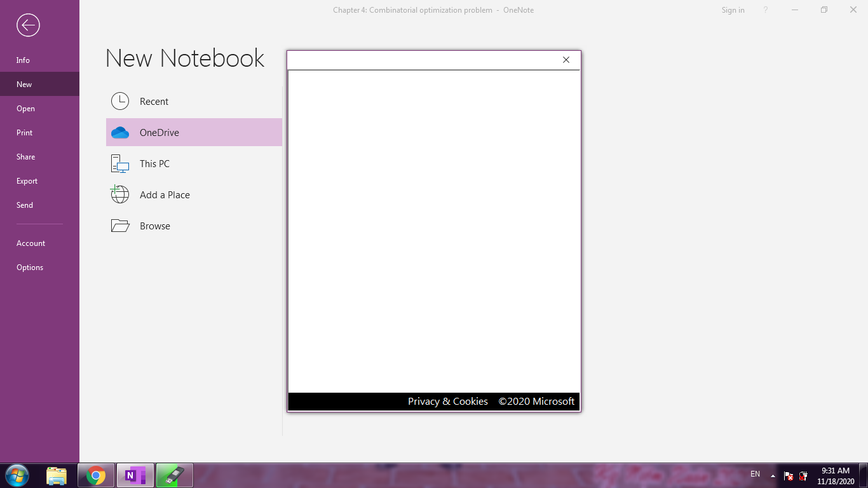Viewport: 868px width, 488px height.
Task: Show hidden system tray icons
Action: (x=773, y=475)
